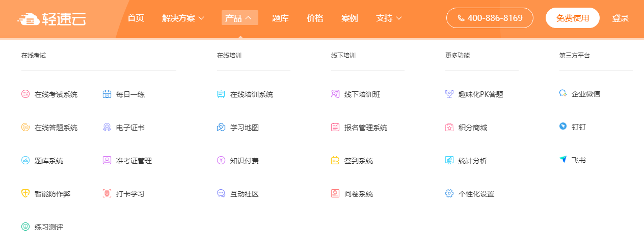Click the 企业微信 logo icon
Image resolution: width=644 pixels, height=250 pixels.
coord(563,93)
